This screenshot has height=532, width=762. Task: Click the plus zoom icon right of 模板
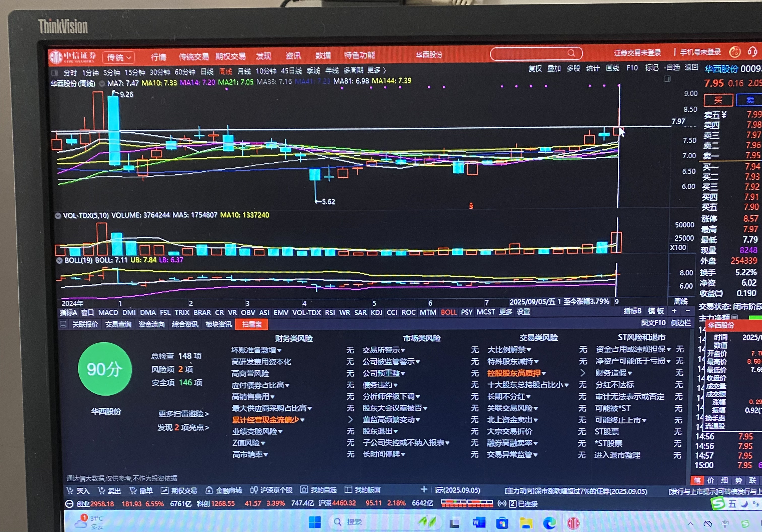674,311
